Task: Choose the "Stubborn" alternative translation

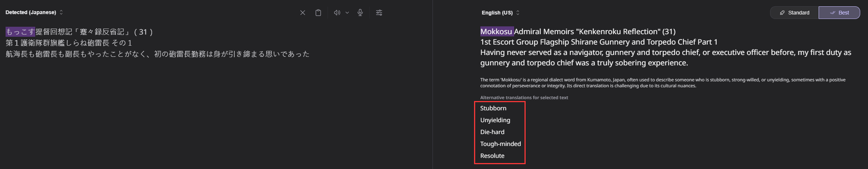Action: click(493, 108)
